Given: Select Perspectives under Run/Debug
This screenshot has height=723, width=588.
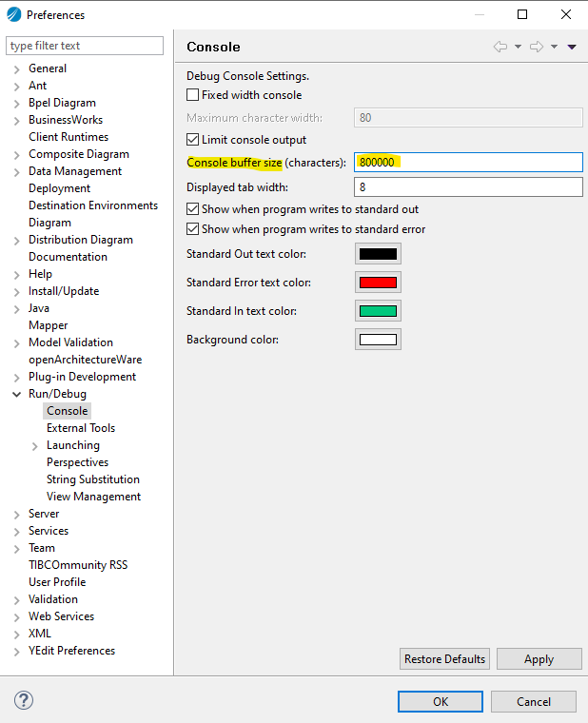Looking at the screenshot, I should pyautogui.click(x=77, y=462).
